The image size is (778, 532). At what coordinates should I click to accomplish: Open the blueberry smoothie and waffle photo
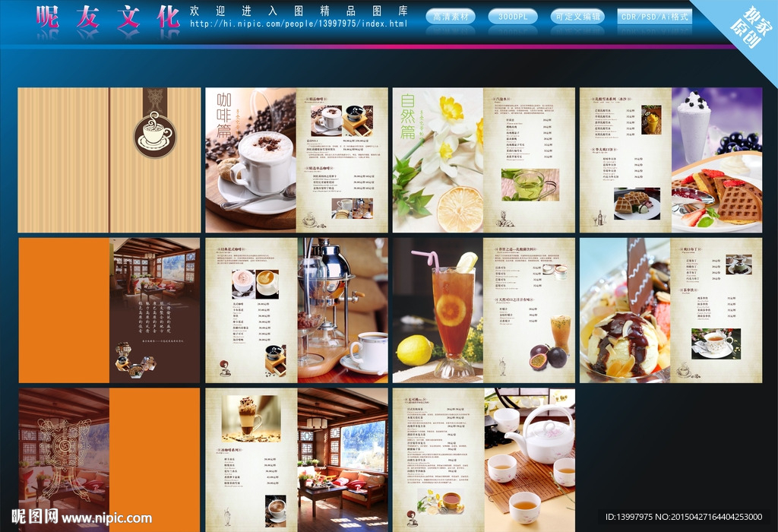[716, 160]
